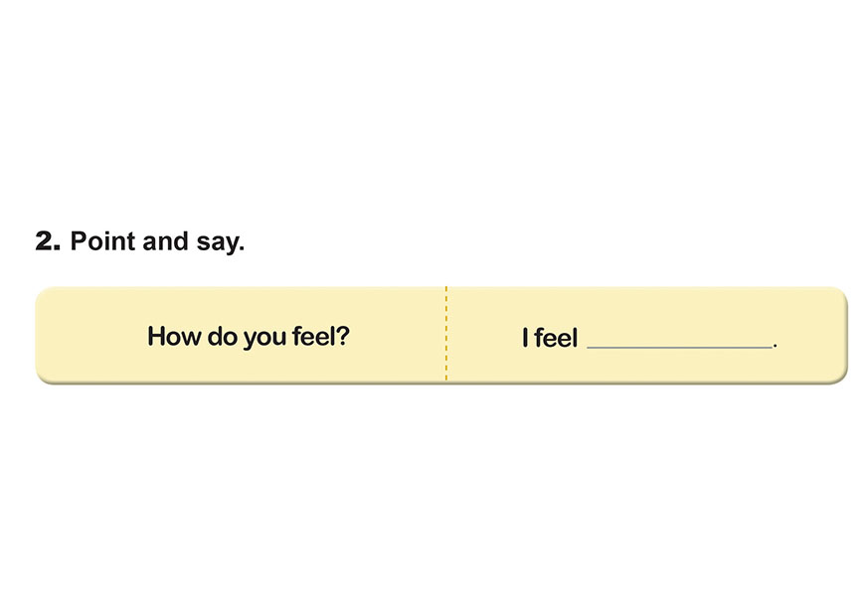Click the orange dashed divider line
The width and height of the screenshot is (868, 608).
(x=446, y=334)
